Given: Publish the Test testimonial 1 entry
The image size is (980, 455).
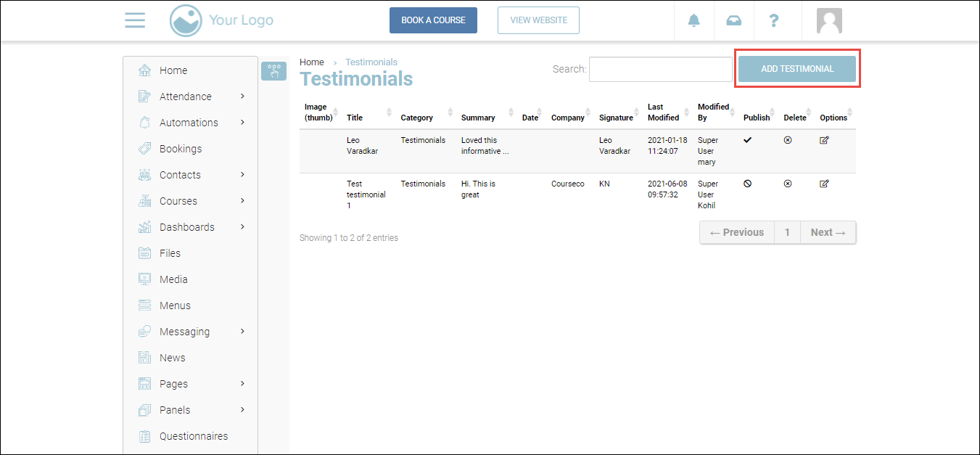Looking at the screenshot, I should (747, 184).
